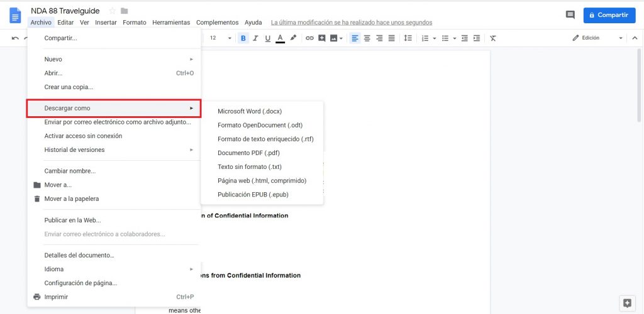Open the Ver menu
The image size is (644, 314).
(x=85, y=23)
